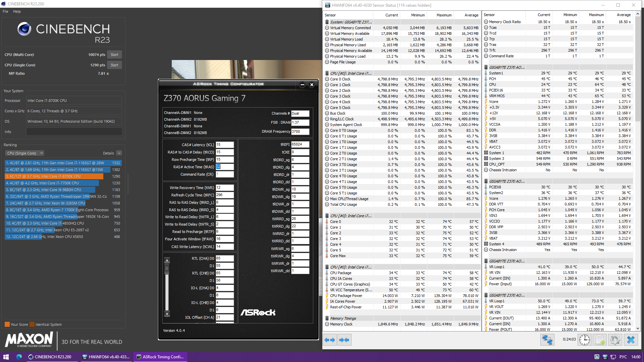Open the Cinebench File menu
The height and width of the screenshot is (362, 644).
click(5, 11)
